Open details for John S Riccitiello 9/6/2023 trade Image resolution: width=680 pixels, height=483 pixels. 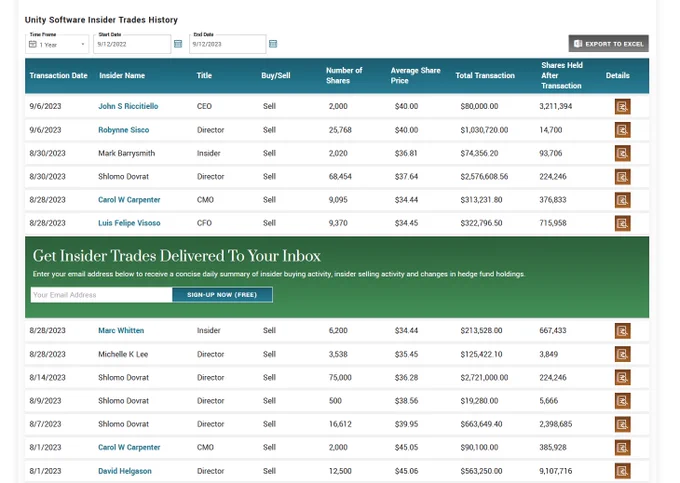point(622,106)
